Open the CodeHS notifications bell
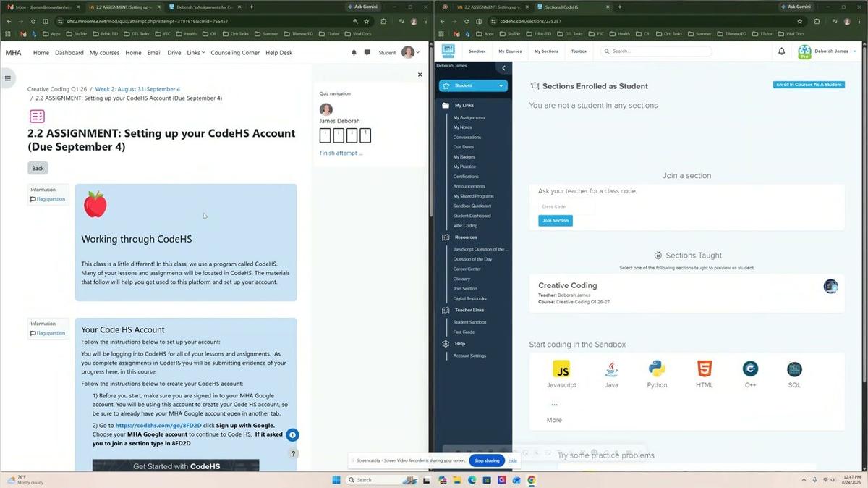Image resolution: width=868 pixels, height=488 pixels. 781,51
